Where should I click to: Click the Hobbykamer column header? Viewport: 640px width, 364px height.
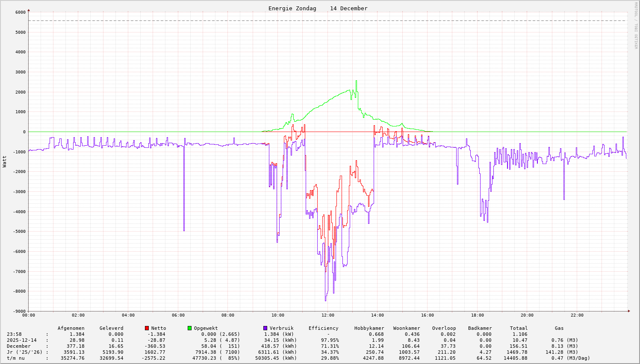[x=369, y=329]
